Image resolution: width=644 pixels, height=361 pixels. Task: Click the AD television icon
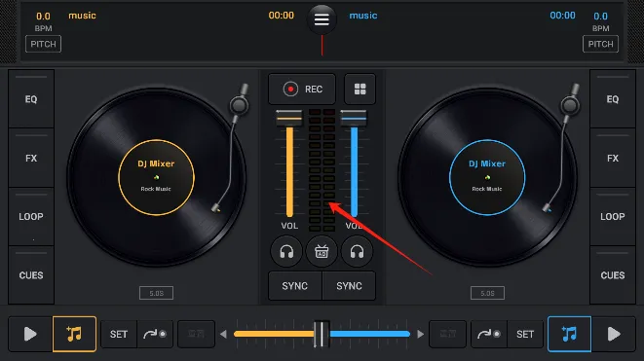[x=322, y=251]
